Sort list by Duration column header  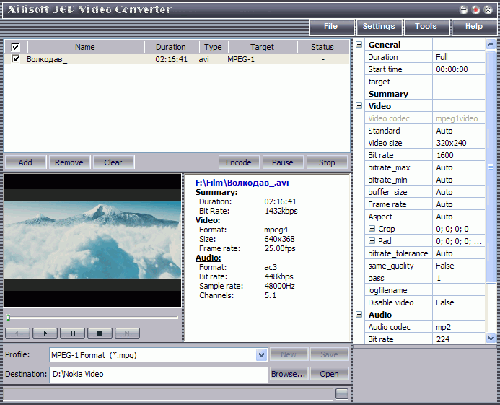[x=171, y=47]
